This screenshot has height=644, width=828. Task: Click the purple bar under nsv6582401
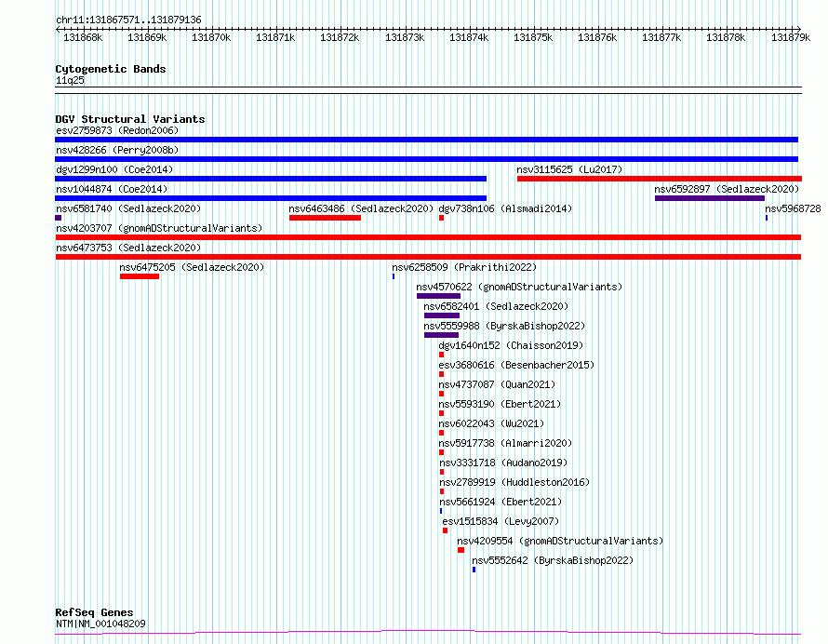tap(442, 315)
